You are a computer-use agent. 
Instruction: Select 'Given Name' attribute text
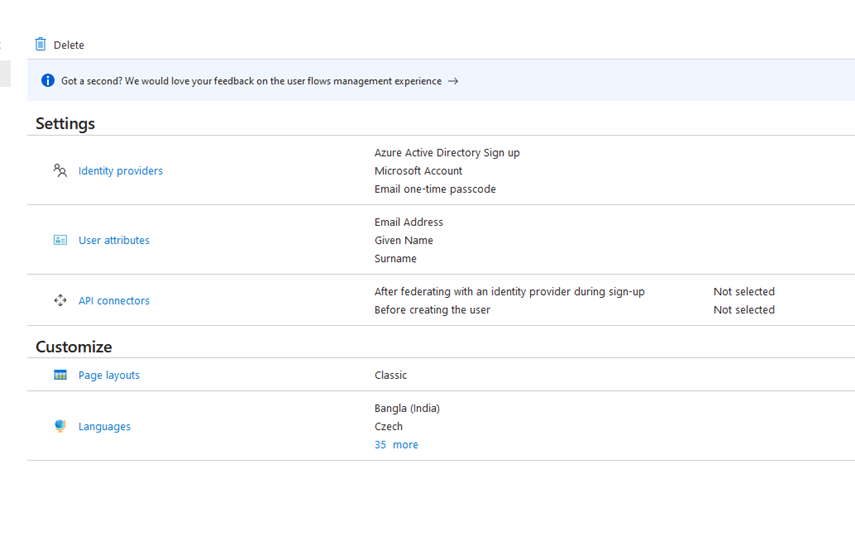[404, 240]
